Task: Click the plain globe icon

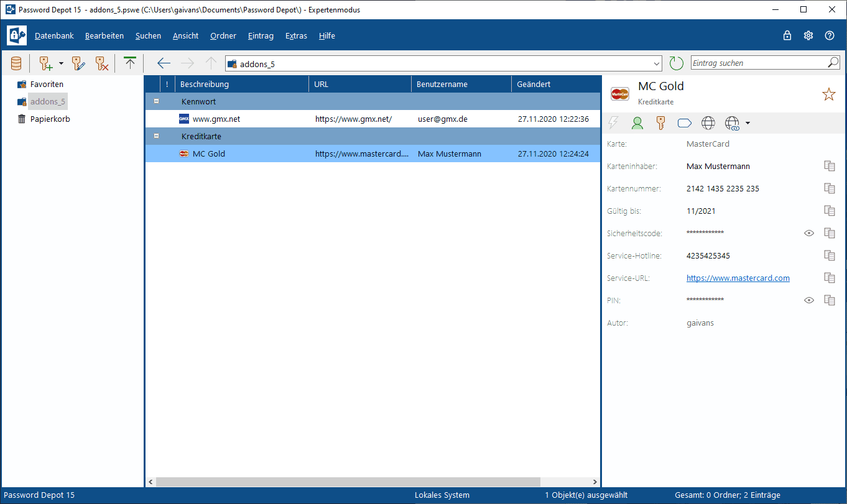Action: coord(708,123)
